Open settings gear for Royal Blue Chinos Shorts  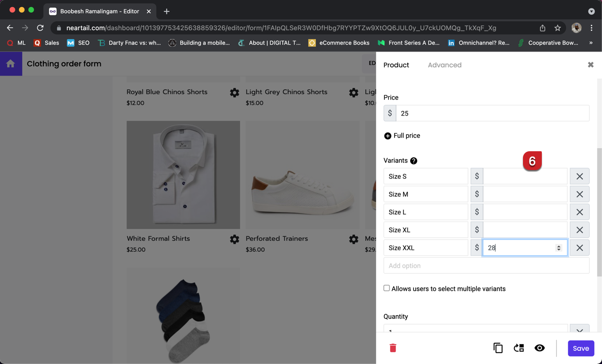234,93
